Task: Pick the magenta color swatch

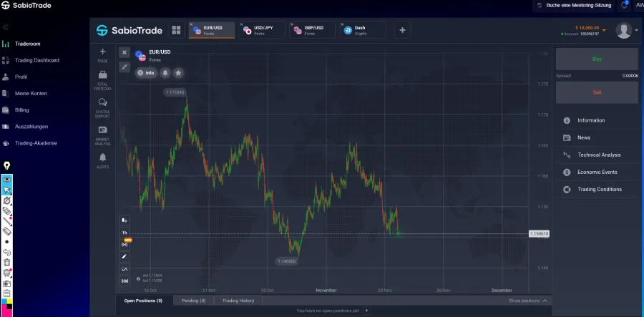Action: [x=7, y=312]
